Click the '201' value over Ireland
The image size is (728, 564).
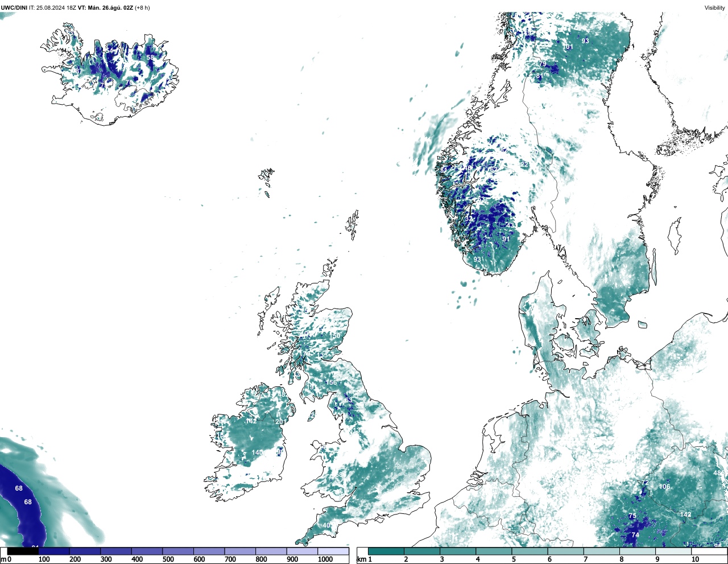point(280,422)
